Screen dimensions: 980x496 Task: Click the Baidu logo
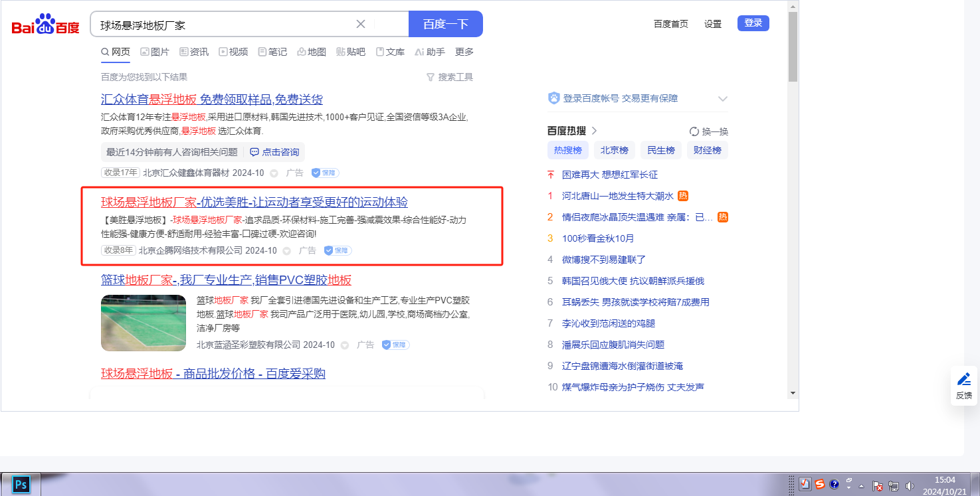pyautogui.click(x=45, y=25)
